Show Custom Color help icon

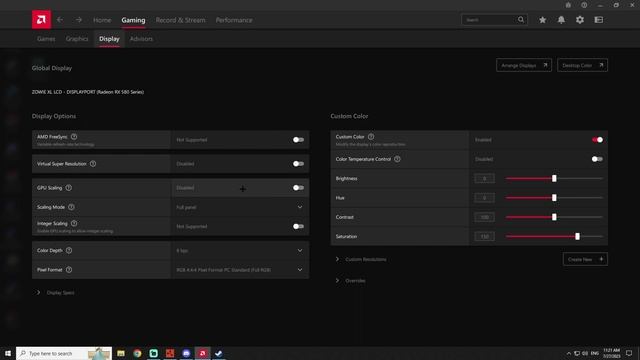[371, 137]
